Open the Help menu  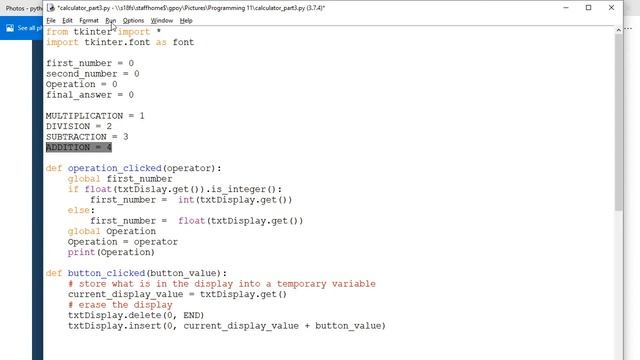(x=186, y=20)
